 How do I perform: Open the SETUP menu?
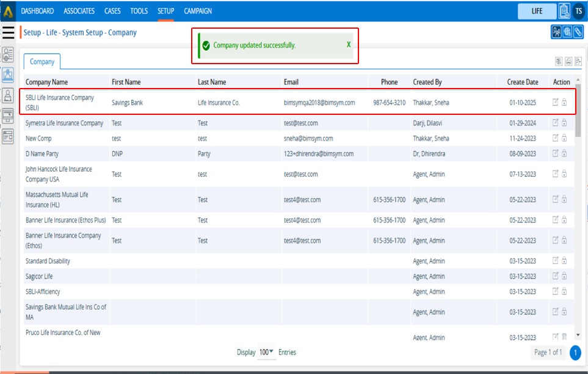click(165, 11)
